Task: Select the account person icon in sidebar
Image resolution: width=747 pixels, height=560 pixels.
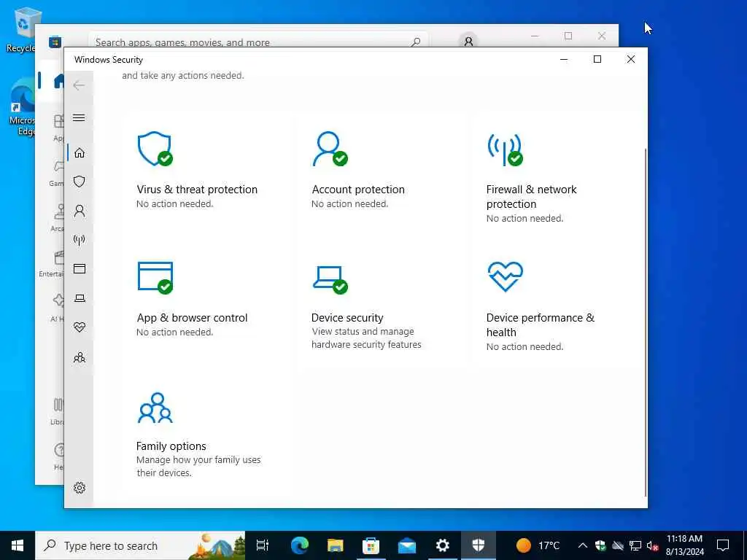Action: [x=79, y=211]
